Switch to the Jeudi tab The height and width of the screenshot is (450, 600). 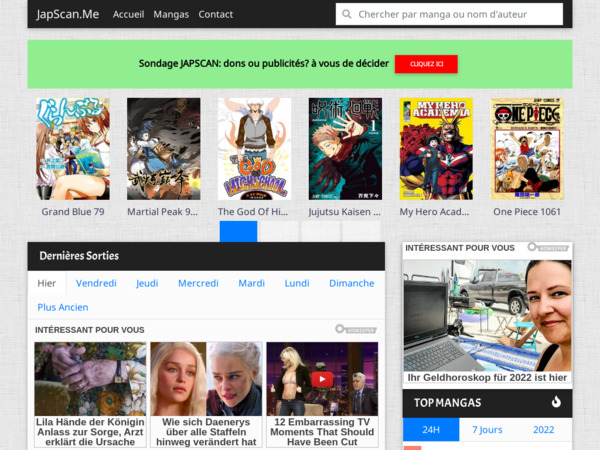(147, 283)
